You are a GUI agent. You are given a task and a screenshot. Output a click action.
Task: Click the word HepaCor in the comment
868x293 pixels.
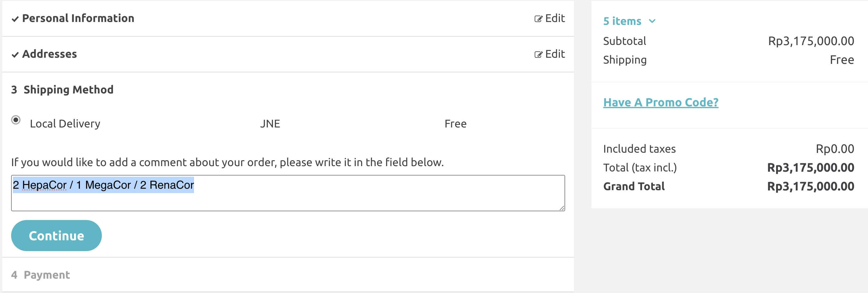pos(44,185)
